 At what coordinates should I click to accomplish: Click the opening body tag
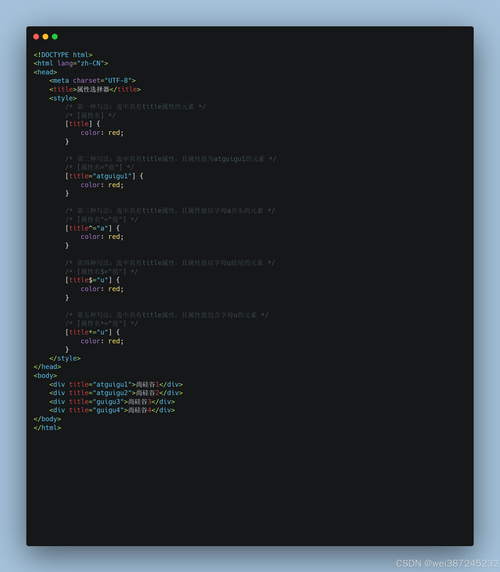coord(45,376)
